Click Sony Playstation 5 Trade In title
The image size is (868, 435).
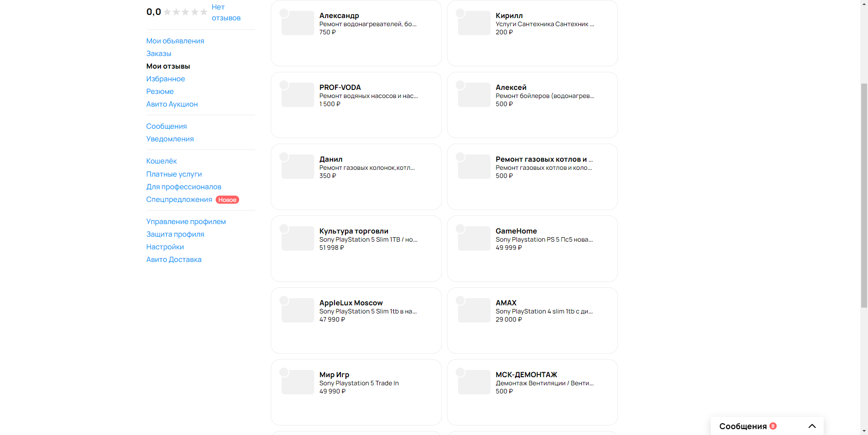[x=359, y=383]
